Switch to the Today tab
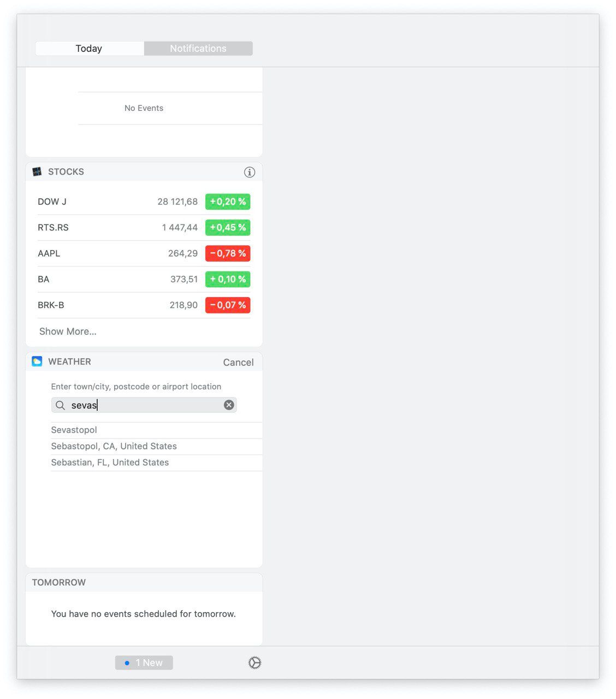The width and height of the screenshot is (616, 699). [x=89, y=49]
